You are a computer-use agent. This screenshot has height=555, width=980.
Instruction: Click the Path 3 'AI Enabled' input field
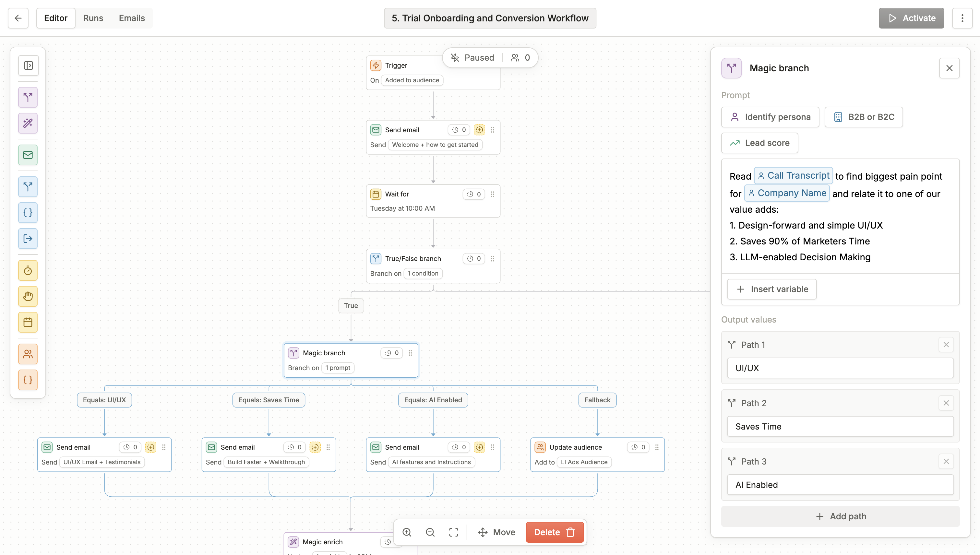click(841, 485)
